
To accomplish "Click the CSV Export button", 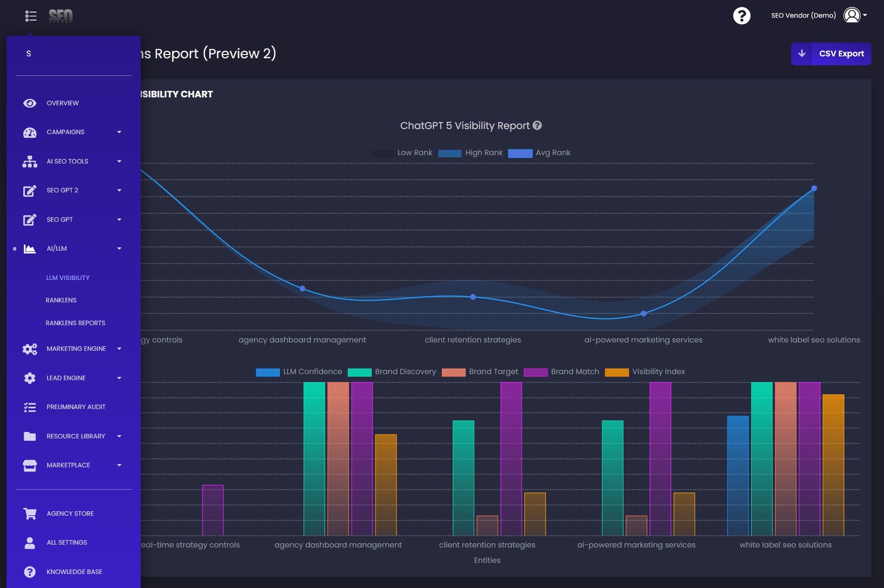I will click(x=831, y=54).
